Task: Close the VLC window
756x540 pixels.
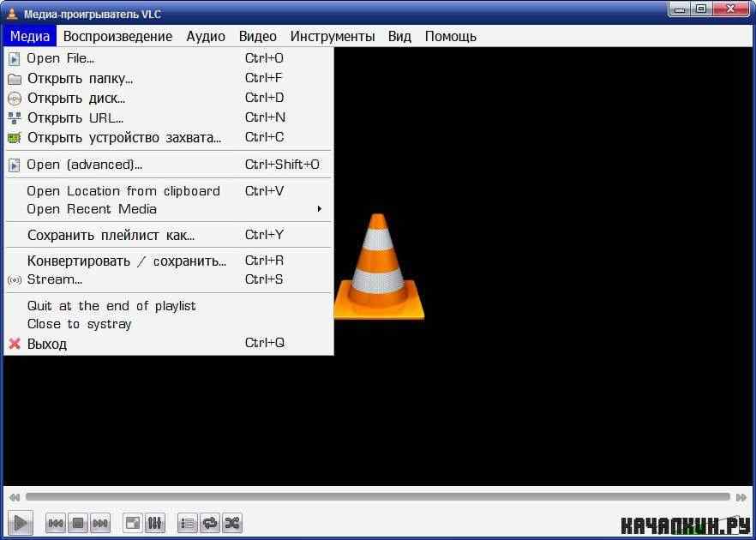Action: point(730,9)
